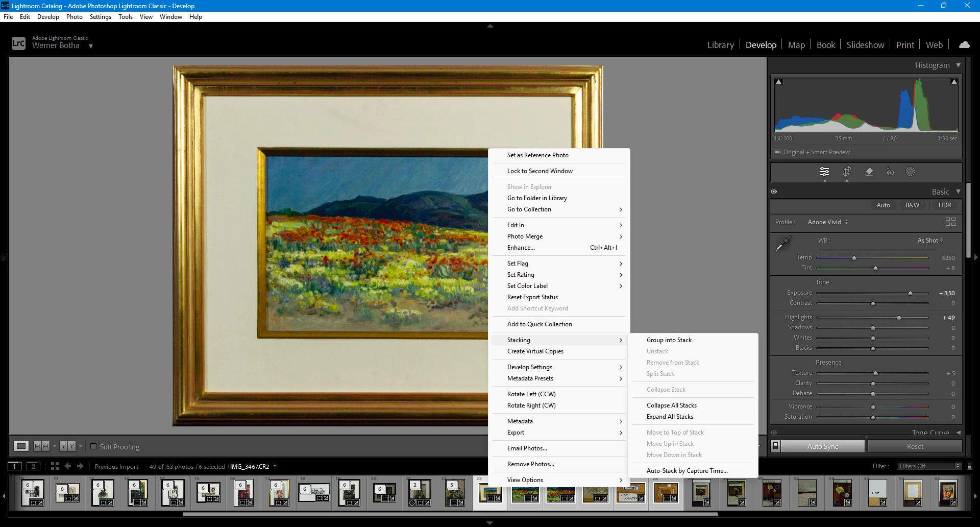The width and height of the screenshot is (980, 527).
Task: Toggle Basic panel visibility eye
Action: click(774, 191)
